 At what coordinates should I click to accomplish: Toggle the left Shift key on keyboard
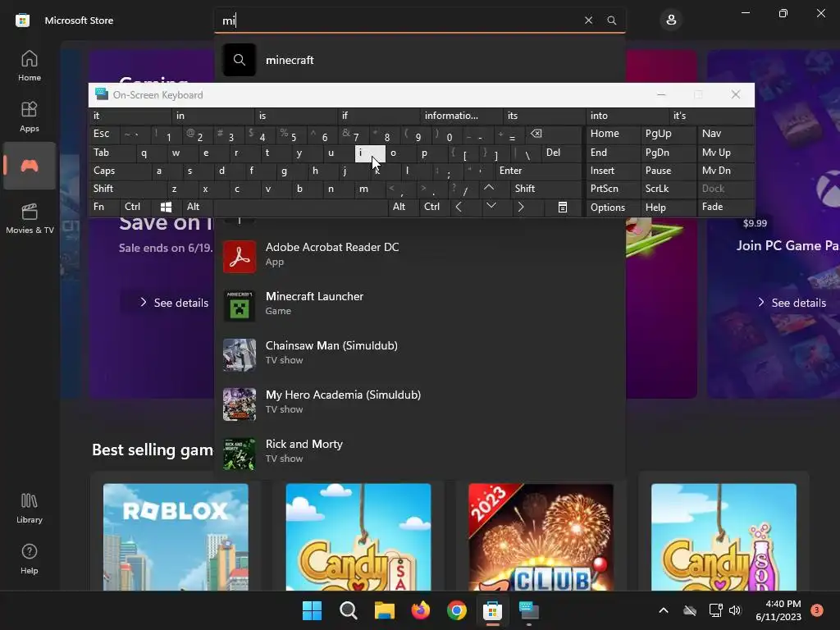pyautogui.click(x=129, y=189)
